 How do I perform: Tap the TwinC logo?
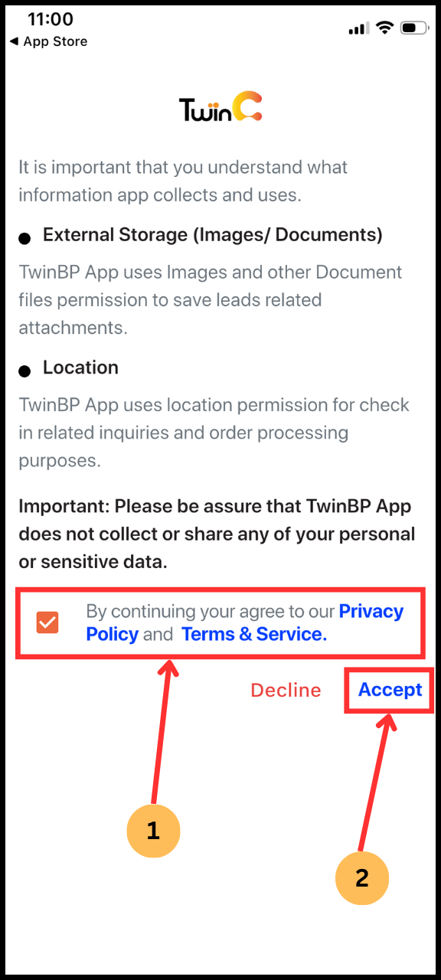[220, 109]
